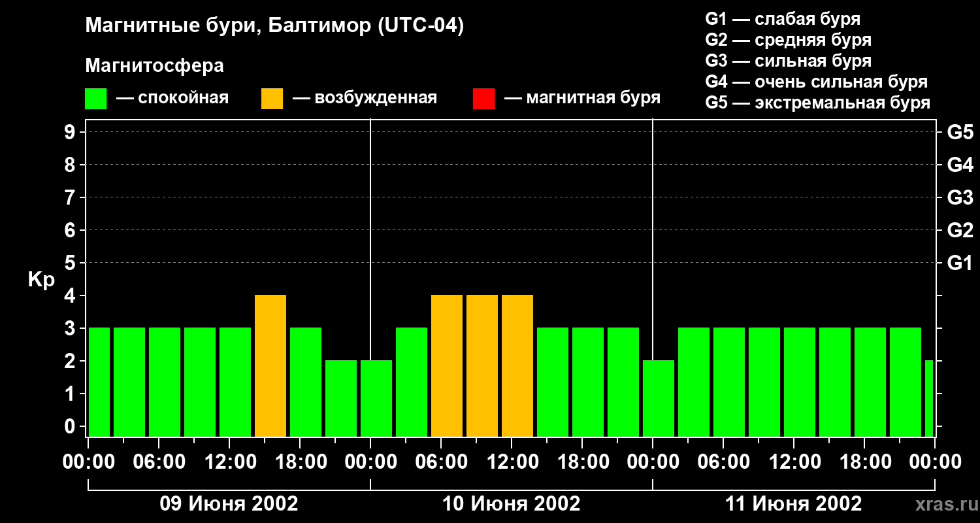This screenshot has height=523, width=980.
Task: Select the lone orange bar on 09 Июня
Action: (270, 365)
